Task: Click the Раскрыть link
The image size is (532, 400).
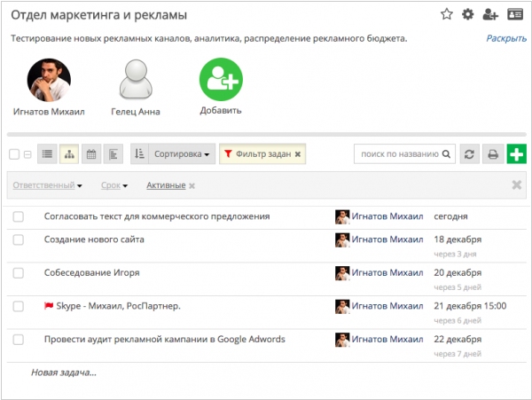Action: [506, 38]
